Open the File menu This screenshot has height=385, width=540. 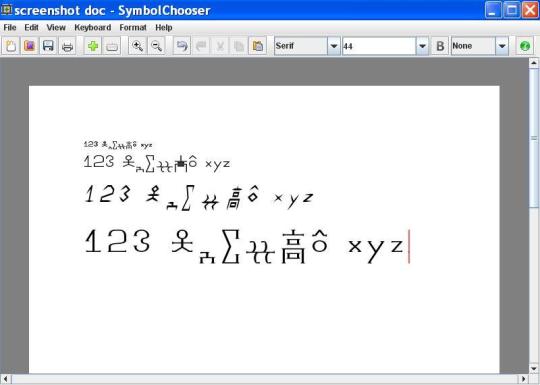tap(10, 27)
